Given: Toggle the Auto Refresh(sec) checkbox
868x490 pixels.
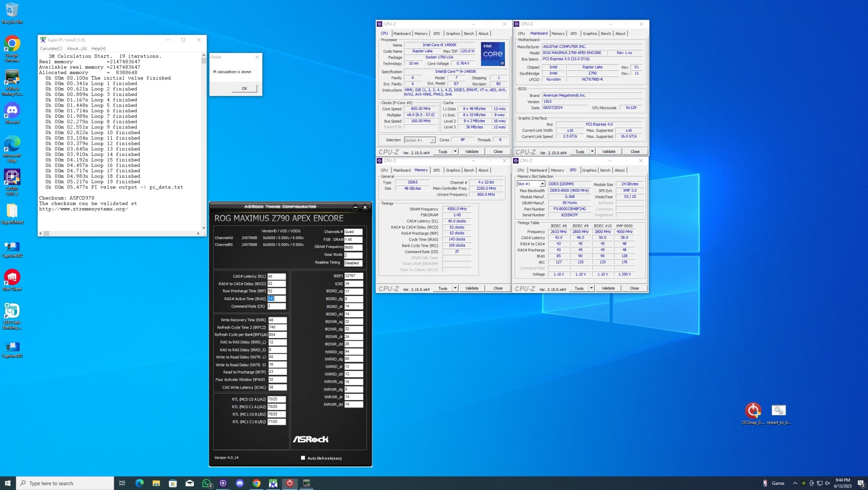Looking at the screenshot, I should coord(303,458).
